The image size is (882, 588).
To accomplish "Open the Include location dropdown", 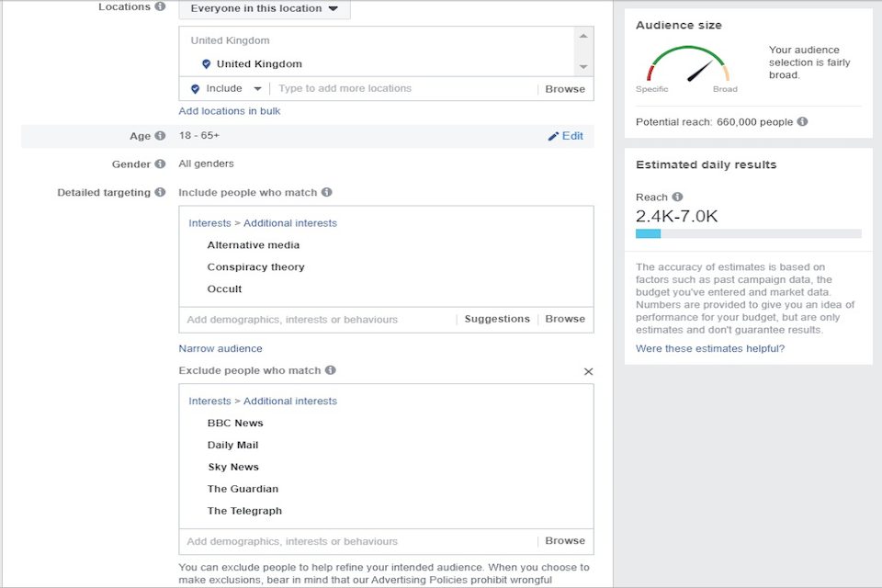I will coord(226,89).
